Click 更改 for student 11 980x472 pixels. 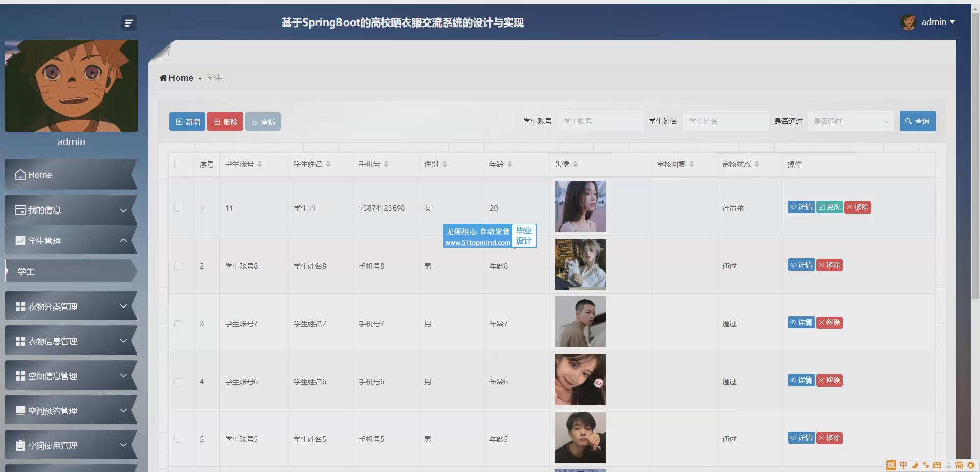(x=829, y=207)
